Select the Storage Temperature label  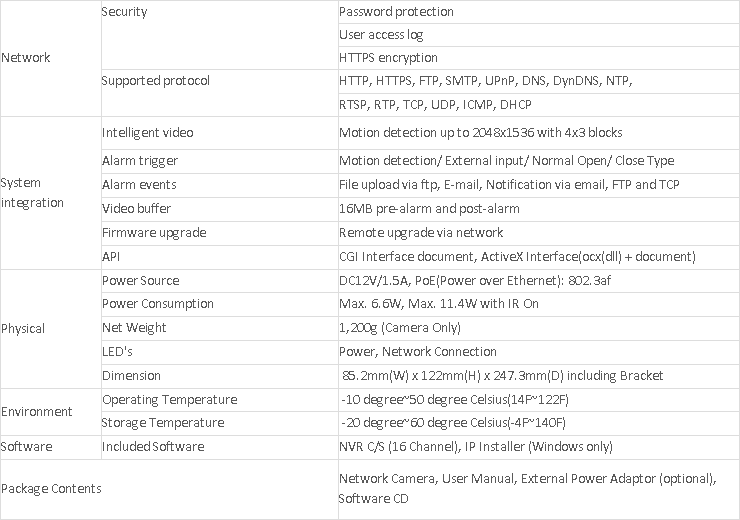pyautogui.click(x=163, y=423)
